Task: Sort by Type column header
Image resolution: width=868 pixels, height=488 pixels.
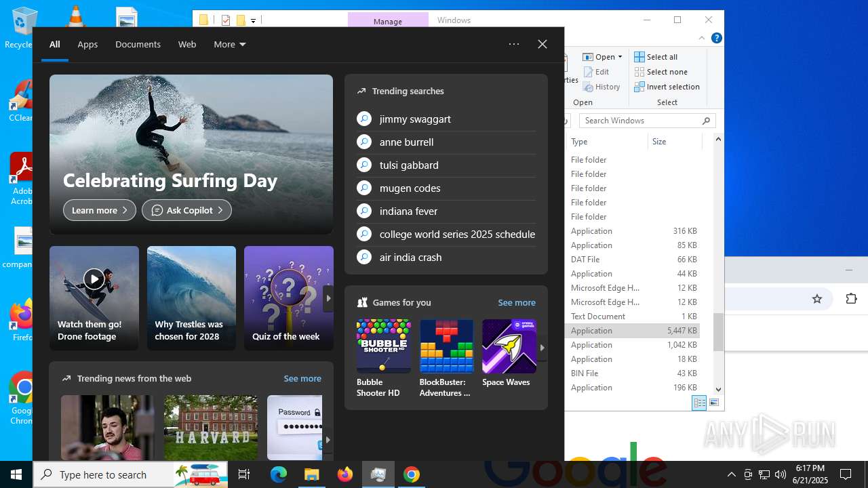Action: click(607, 142)
